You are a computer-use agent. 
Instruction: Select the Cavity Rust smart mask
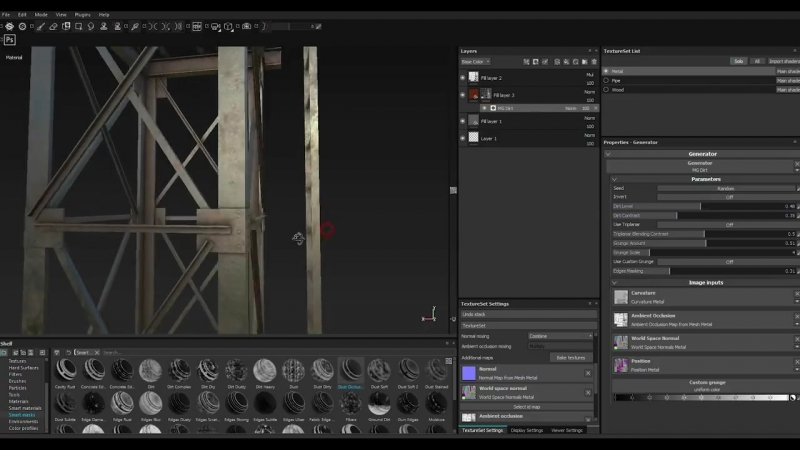(65, 374)
